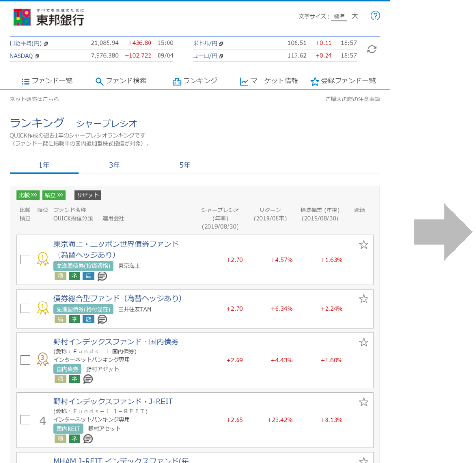Click 積 badge on 東京海上 fund
This screenshot has width=476, height=463.
60,276
